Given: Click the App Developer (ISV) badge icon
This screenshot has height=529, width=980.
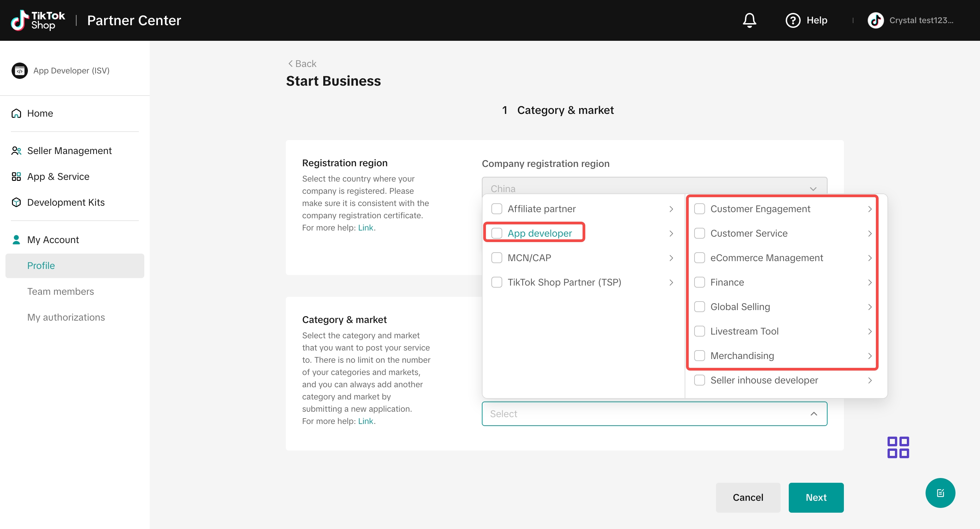Looking at the screenshot, I should 19,71.
